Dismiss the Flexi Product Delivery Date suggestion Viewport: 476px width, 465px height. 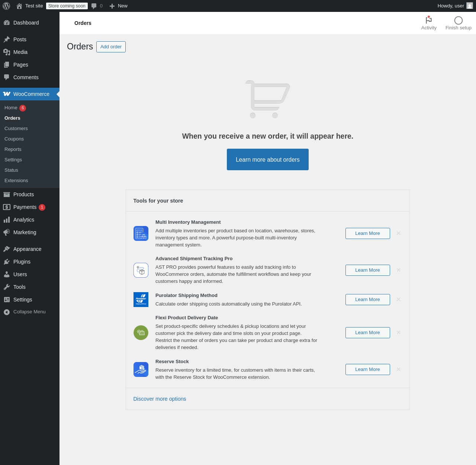398,333
